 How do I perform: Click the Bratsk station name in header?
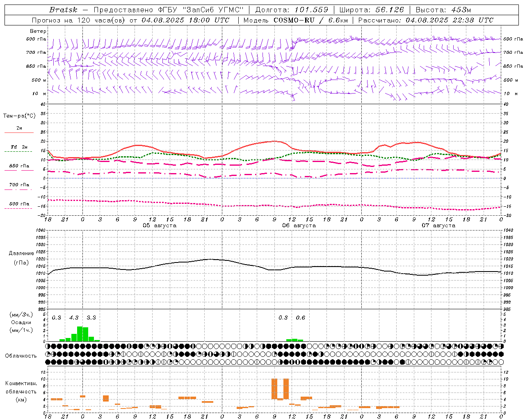63,10
